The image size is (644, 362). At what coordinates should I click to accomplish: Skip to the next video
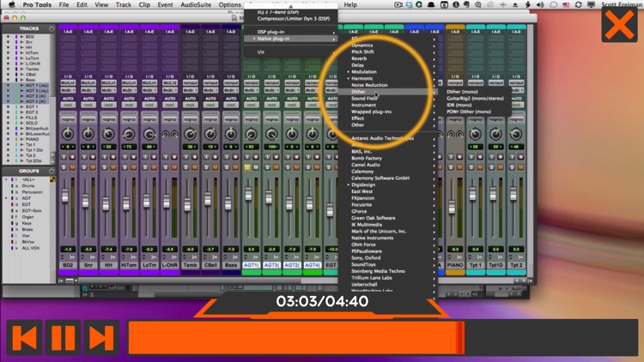100,337
